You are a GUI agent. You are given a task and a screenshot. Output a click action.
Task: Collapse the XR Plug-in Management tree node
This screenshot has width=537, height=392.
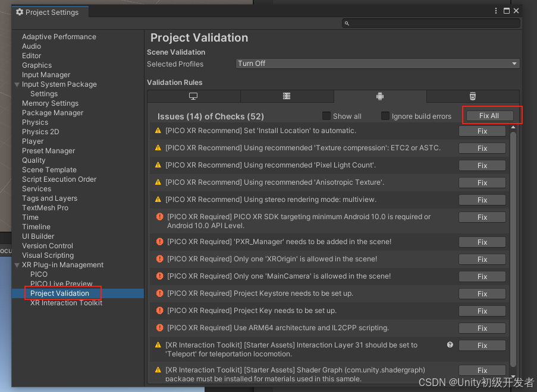point(17,265)
